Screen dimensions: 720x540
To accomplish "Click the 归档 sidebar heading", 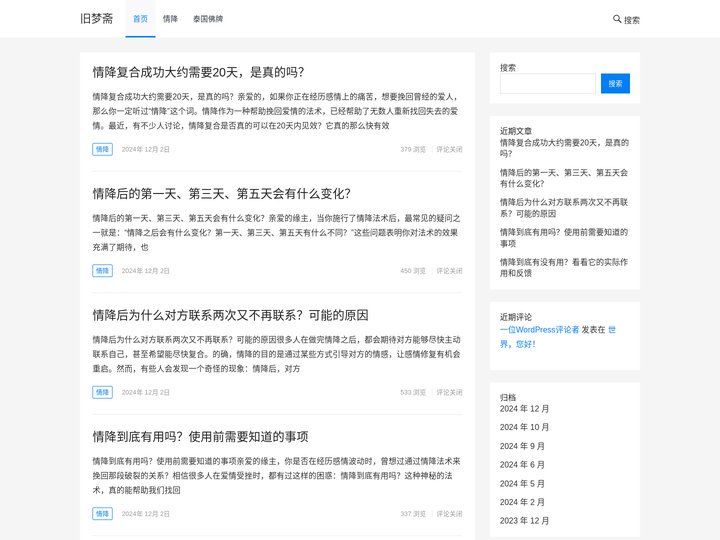I will click(508, 397).
